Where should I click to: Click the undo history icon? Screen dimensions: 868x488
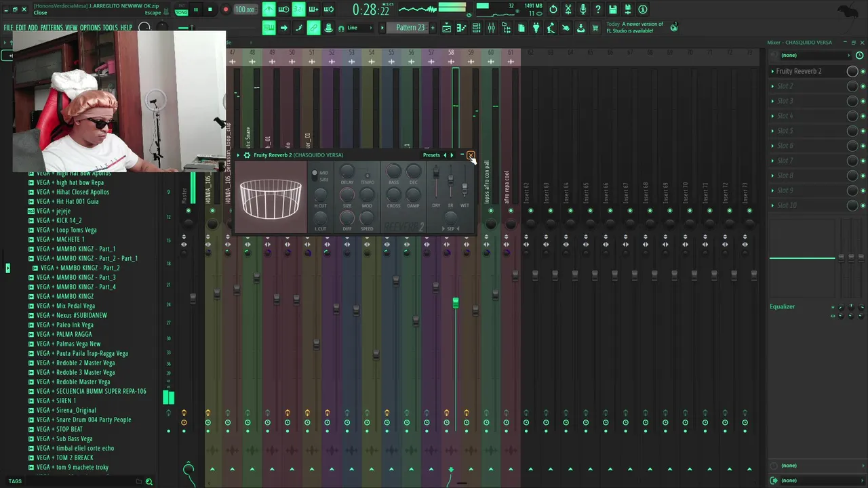[x=553, y=9]
